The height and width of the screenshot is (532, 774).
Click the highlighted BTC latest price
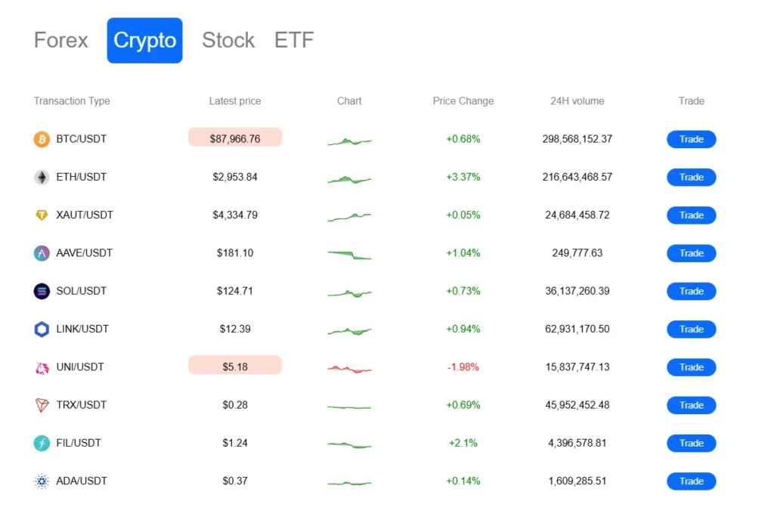pos(235,138)
